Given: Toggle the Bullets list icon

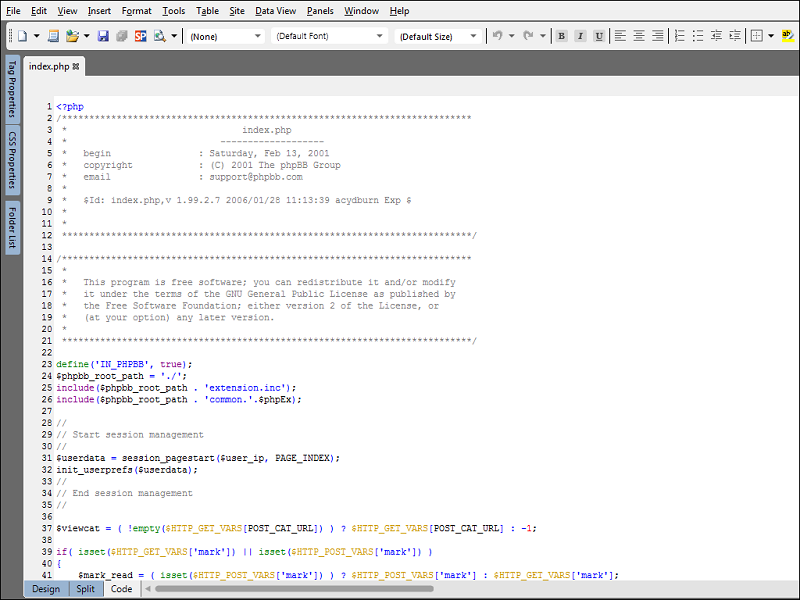Looking at the screenshot, I should tap(698, 36).
